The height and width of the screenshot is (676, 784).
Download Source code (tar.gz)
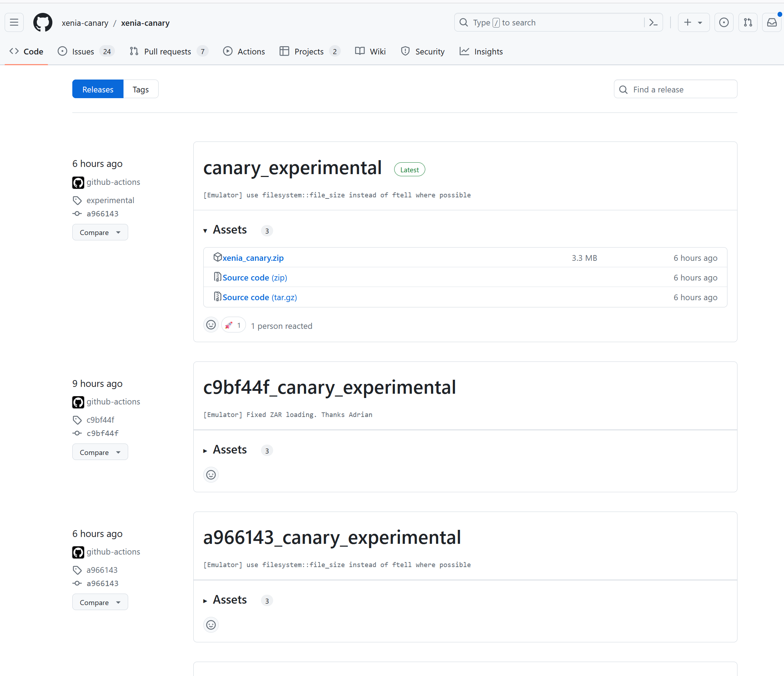[260, 297]
